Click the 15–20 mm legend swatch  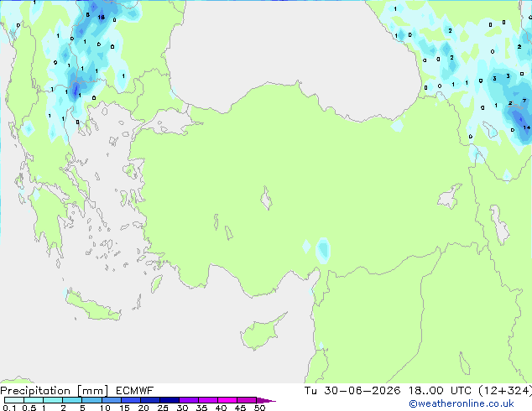[130, 400]
